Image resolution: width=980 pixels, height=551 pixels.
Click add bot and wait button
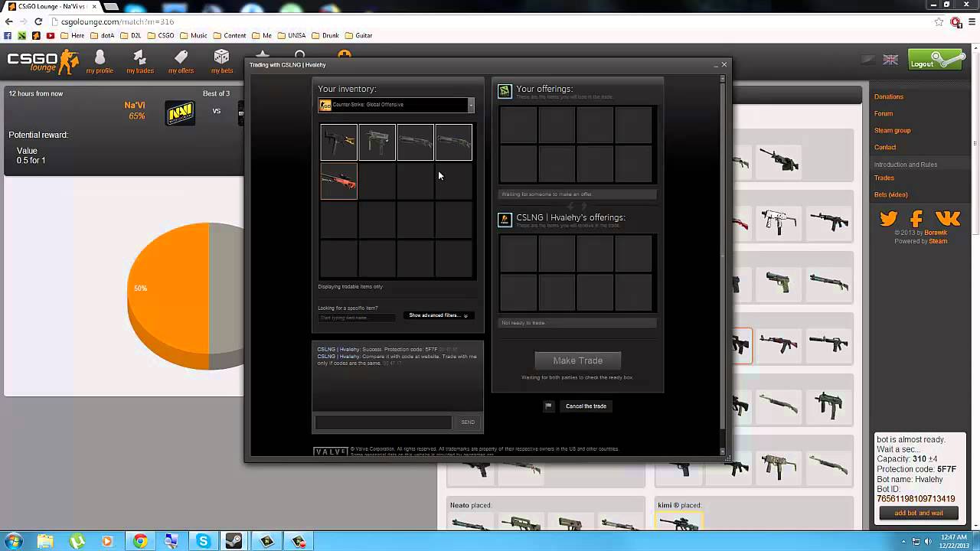[919, 514]
